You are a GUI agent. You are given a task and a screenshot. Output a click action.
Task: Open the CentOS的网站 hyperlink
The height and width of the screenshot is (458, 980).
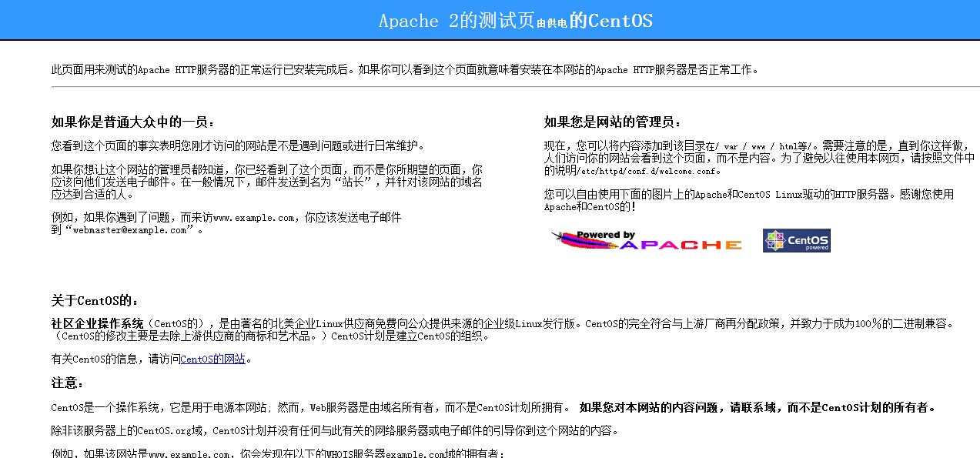tap(212, 359)
